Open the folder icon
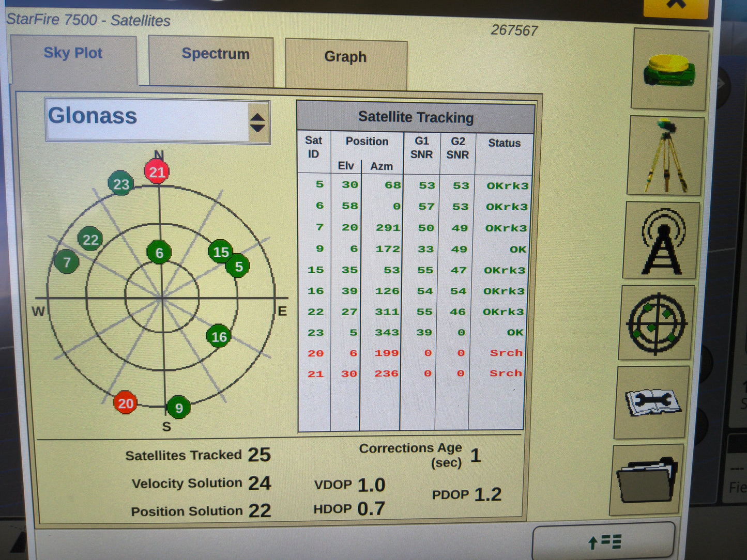Image resolution: width=747 pixels, height=560 pixels. (648, 479)
